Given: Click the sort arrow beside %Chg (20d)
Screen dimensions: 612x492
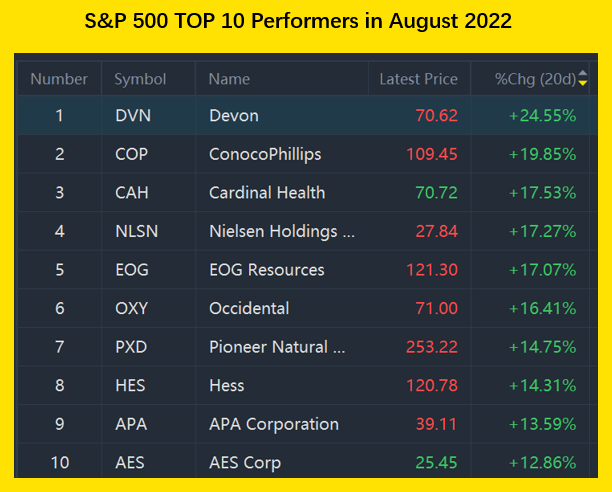Looking at the screenshot, I should pyautogui.click(x=583, y=79).
